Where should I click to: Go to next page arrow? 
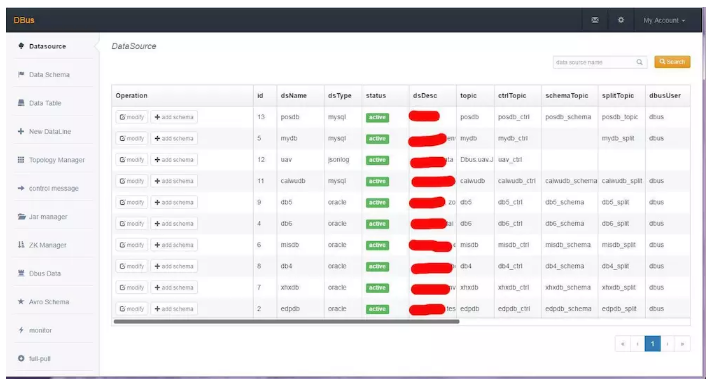[668, 344]
